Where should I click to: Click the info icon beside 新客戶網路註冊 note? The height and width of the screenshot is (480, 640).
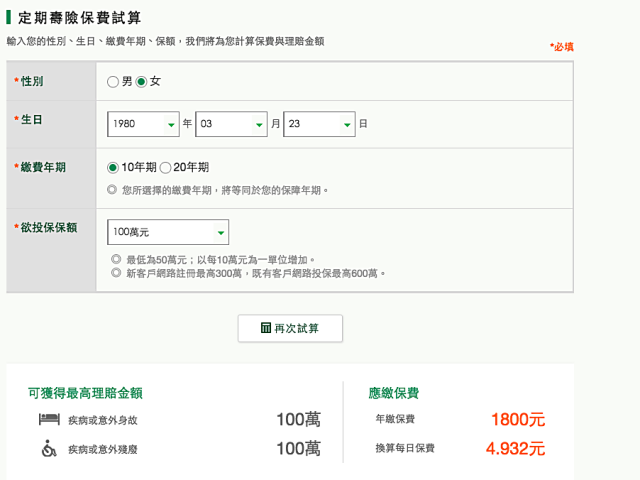pyautogui.click(x=116, y=273)
